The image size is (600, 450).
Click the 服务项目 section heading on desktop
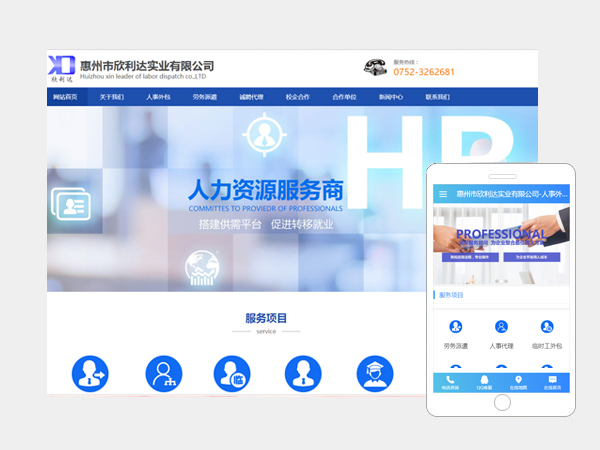pyautogui.click(x=266, y=318)
